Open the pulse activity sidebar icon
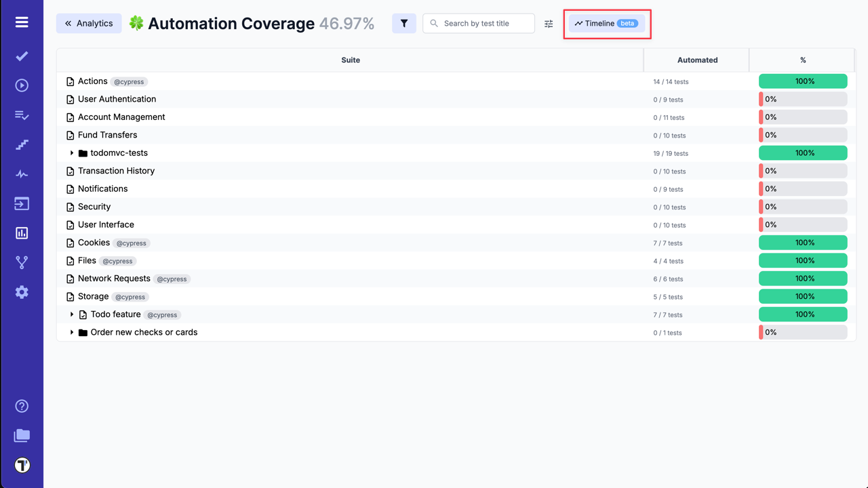Viewport: 868px width, 488px height. [x=22, y=174]
